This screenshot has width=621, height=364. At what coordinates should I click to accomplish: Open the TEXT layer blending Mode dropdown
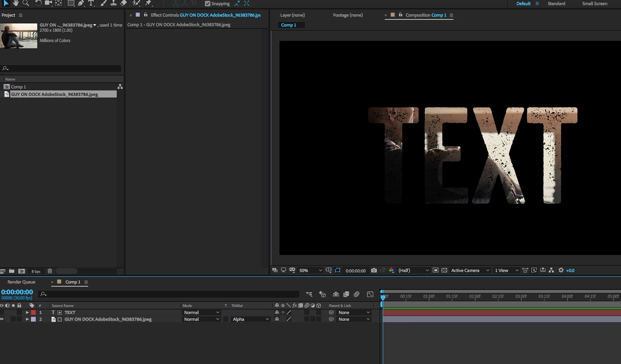pos(201,312)
